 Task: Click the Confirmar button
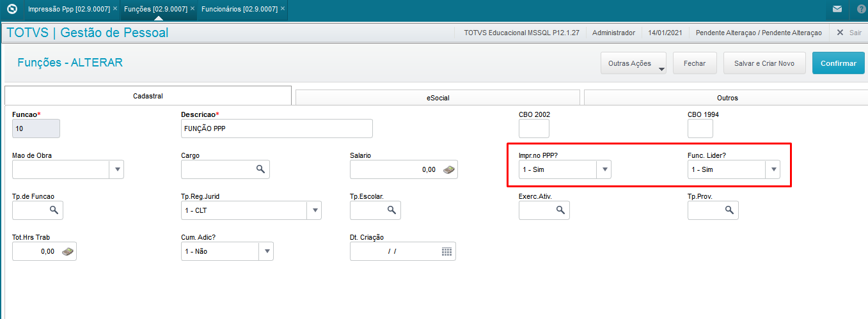point(838,63)
